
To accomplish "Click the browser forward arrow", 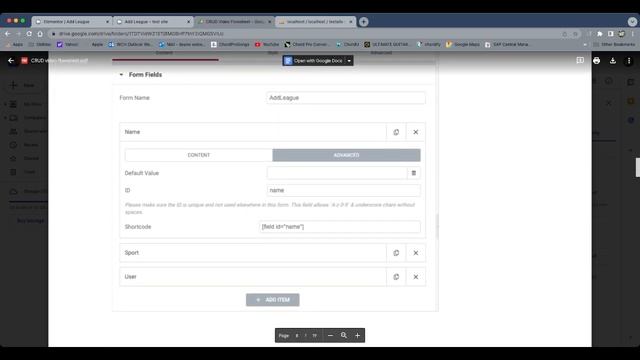I will pos(18,34).
